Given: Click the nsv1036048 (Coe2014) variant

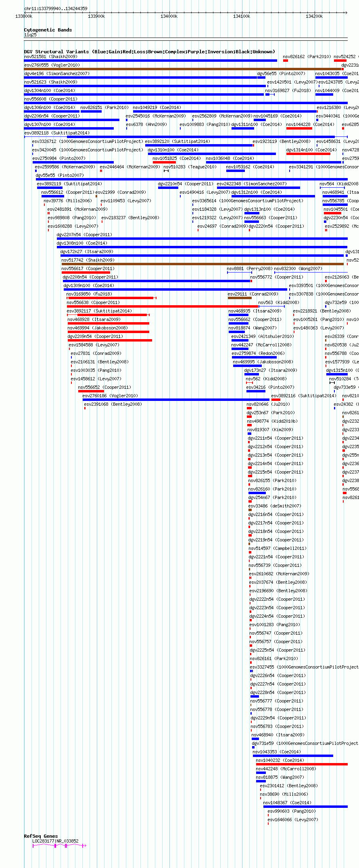Looking at the screenshot, I should coord(273,162).
